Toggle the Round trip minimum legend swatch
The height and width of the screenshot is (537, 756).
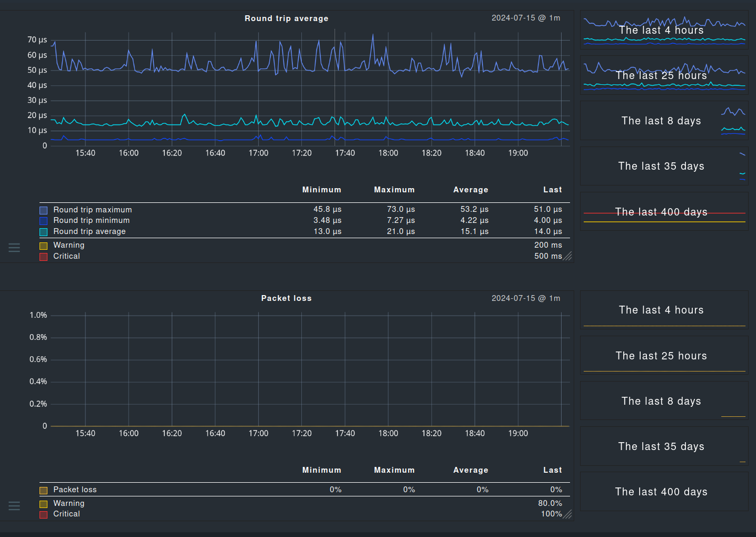(44, 221)
